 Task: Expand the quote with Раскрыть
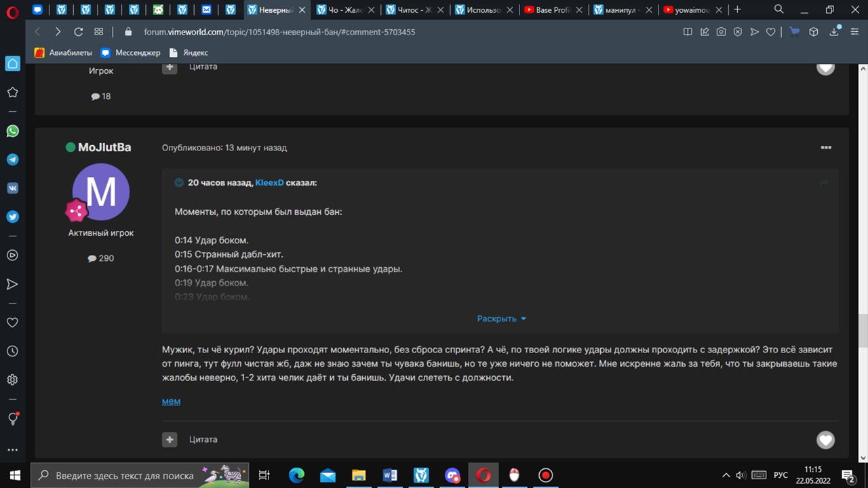501,319
